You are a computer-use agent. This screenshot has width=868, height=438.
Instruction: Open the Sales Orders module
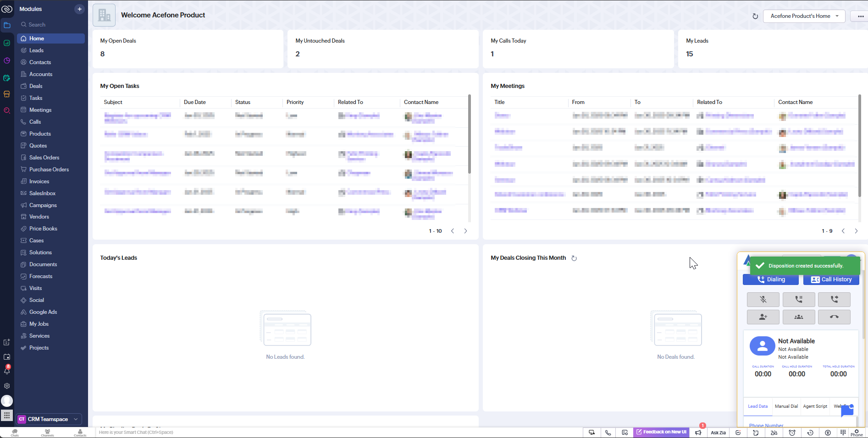pos(51,158)
